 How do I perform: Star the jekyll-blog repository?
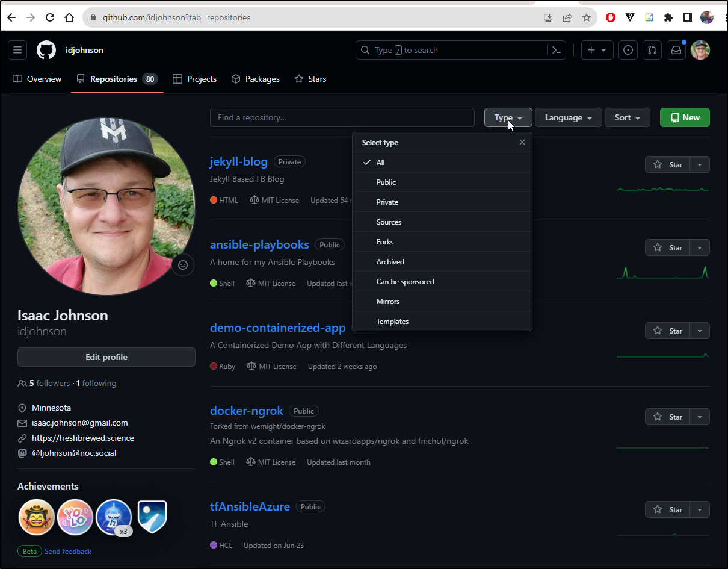coord(667,164)
